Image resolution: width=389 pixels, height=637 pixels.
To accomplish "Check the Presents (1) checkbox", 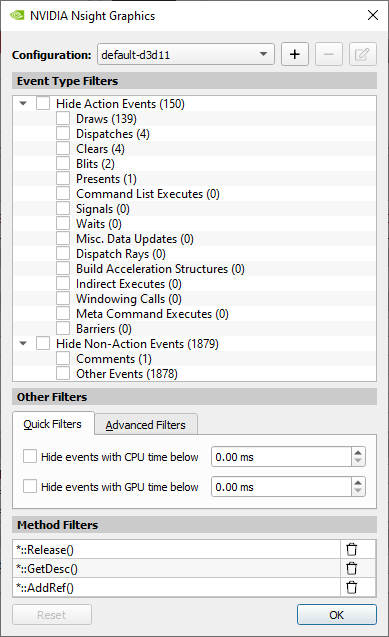I will tap(63, 178).
